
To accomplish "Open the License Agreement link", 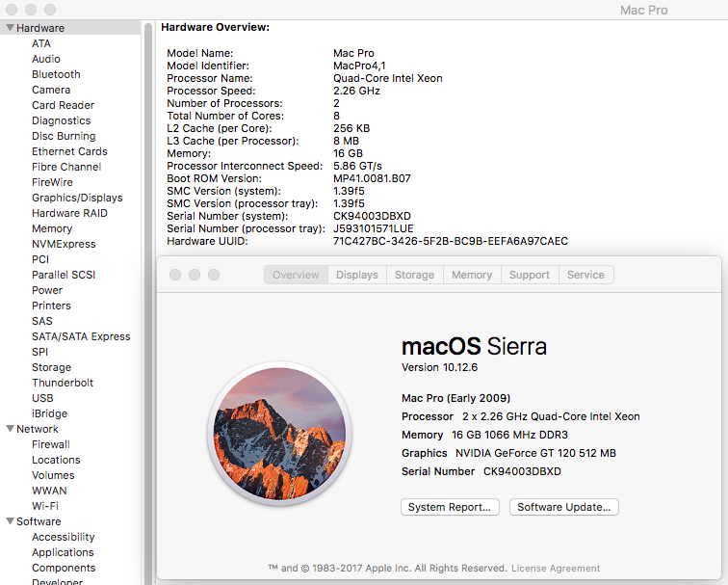I will [x=556, y=569].
